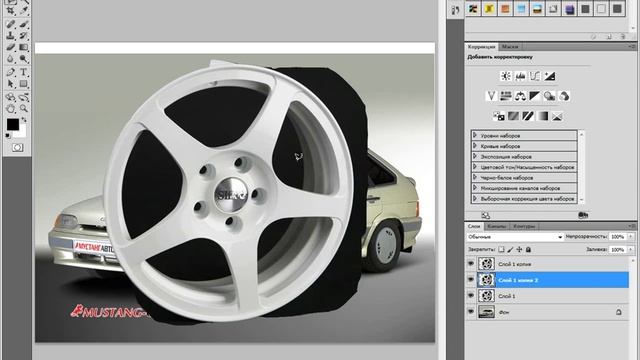Add a Threshold adjustment
Viewport: 640px width, 360px height.
(x=528, y=116)
